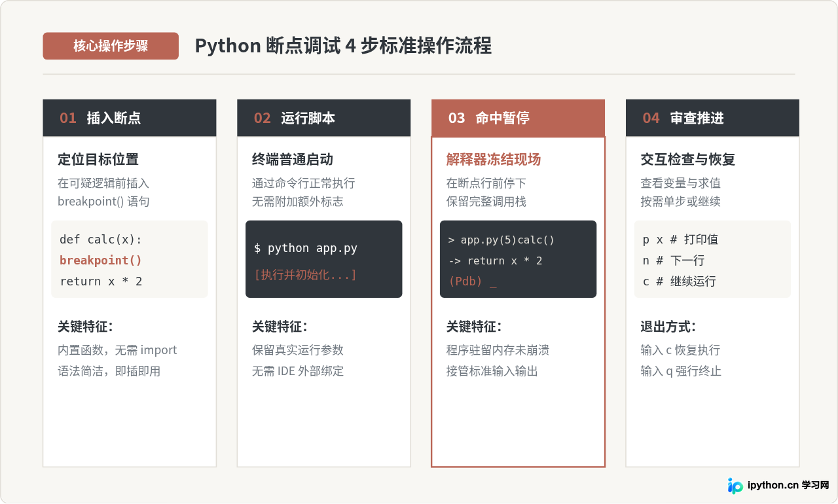The width and height of the screenshot is (838, 504).
Task: Select the 02 运行脚本 step header
Action: click(x=323, y=118)
